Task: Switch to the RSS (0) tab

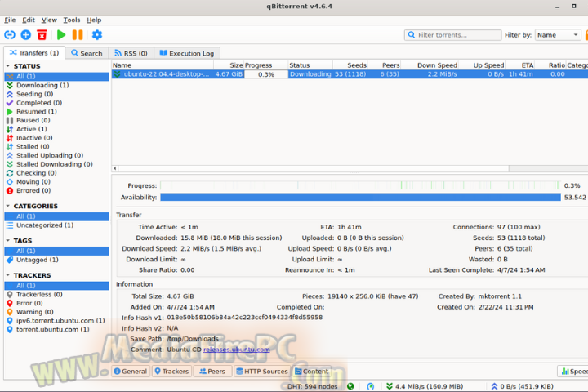Action: (x=131, y=53)
